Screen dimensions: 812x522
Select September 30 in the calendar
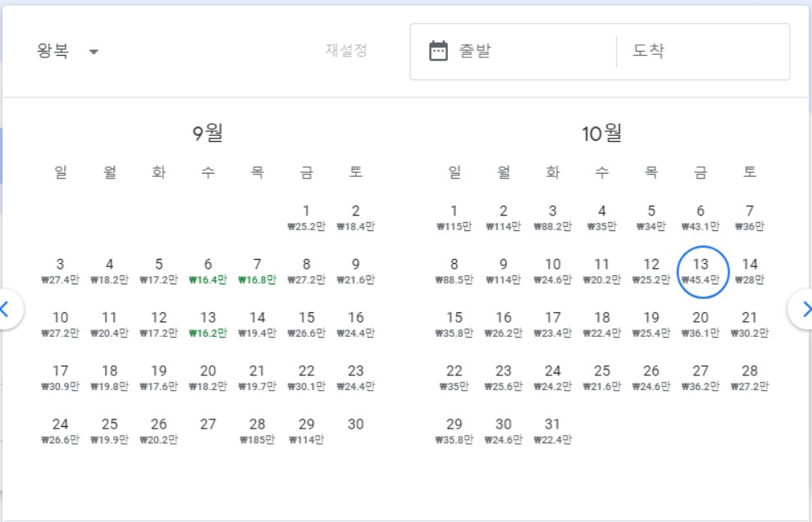pos(355,424)
